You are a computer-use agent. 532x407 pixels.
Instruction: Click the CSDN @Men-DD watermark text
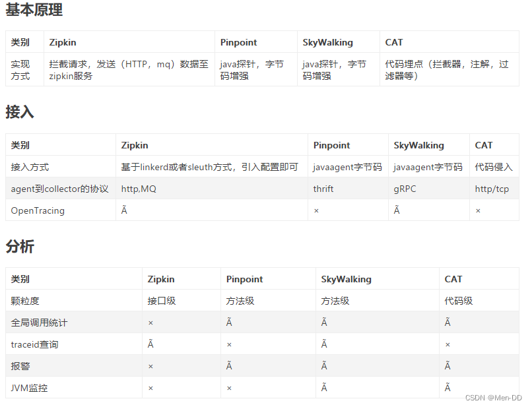493,398
